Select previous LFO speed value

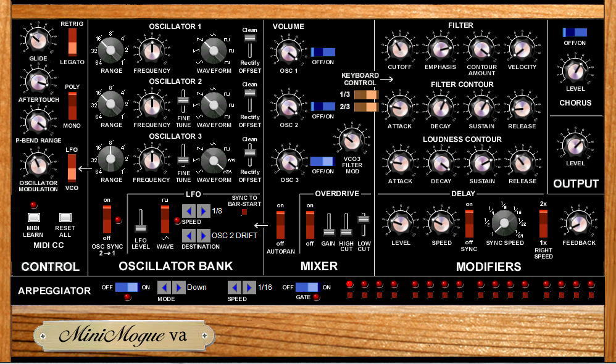coord(189,211)
